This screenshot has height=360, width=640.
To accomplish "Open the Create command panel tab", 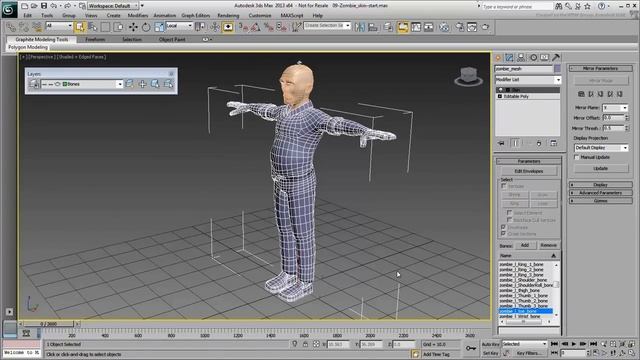I will (498, 58).
